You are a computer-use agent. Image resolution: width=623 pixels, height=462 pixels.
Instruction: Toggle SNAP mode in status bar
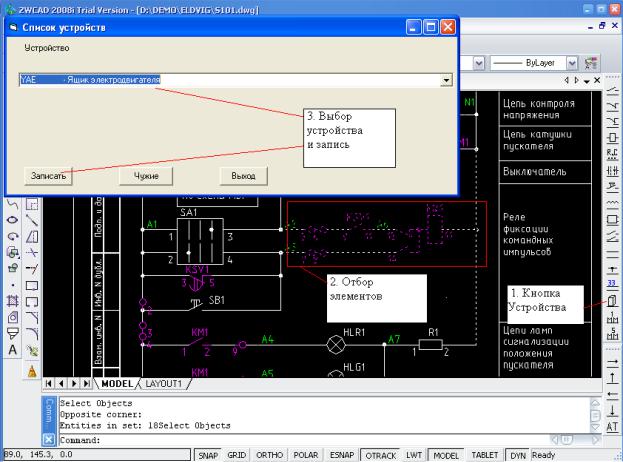208,454
